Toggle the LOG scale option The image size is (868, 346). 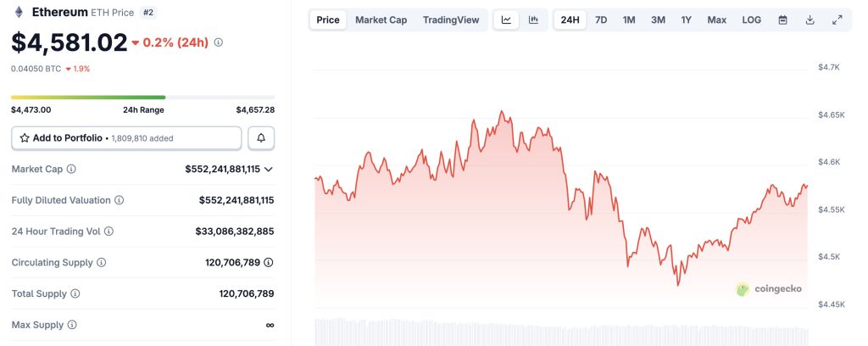(x=751, y=20)
